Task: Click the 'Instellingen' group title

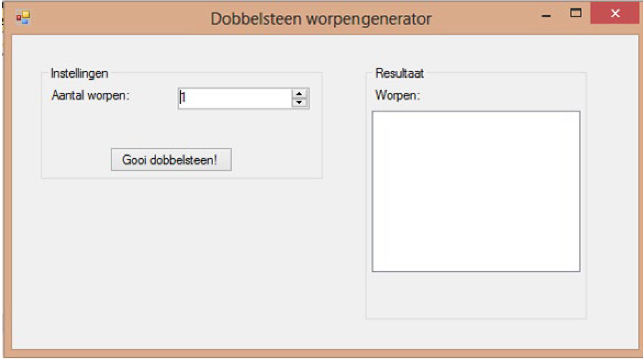Action: 79,73
